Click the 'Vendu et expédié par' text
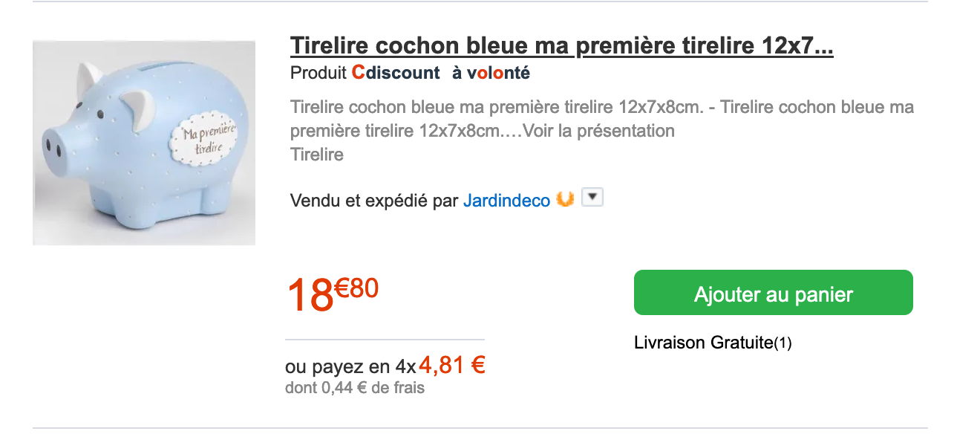This screenshot has height=434, width=980. point(374,201)
